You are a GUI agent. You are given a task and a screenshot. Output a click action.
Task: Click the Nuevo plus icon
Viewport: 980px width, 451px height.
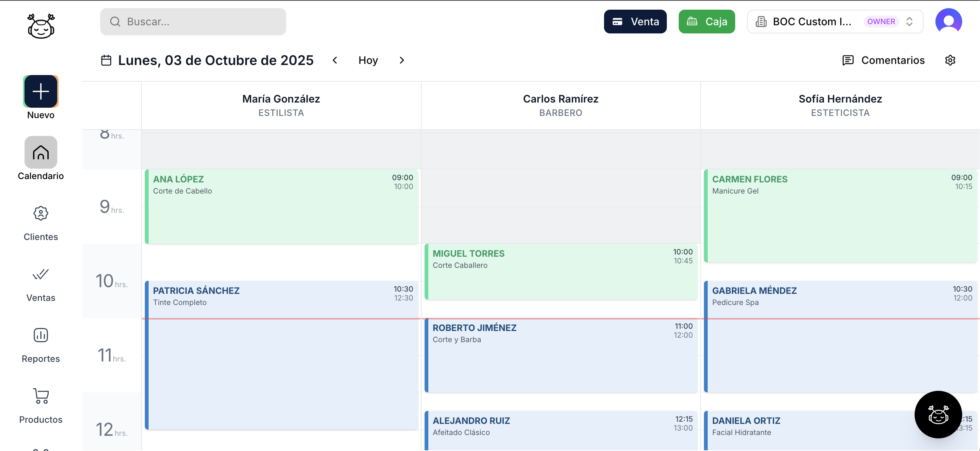tap(41, 91)
